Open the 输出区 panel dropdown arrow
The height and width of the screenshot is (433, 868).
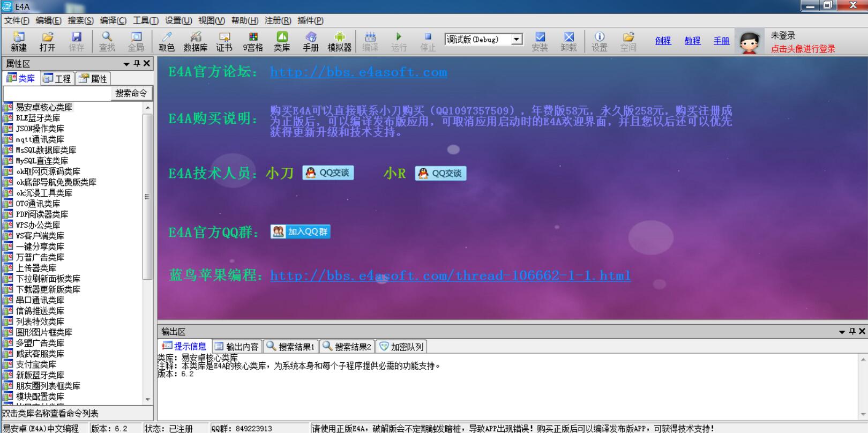(x=842, y=332)
